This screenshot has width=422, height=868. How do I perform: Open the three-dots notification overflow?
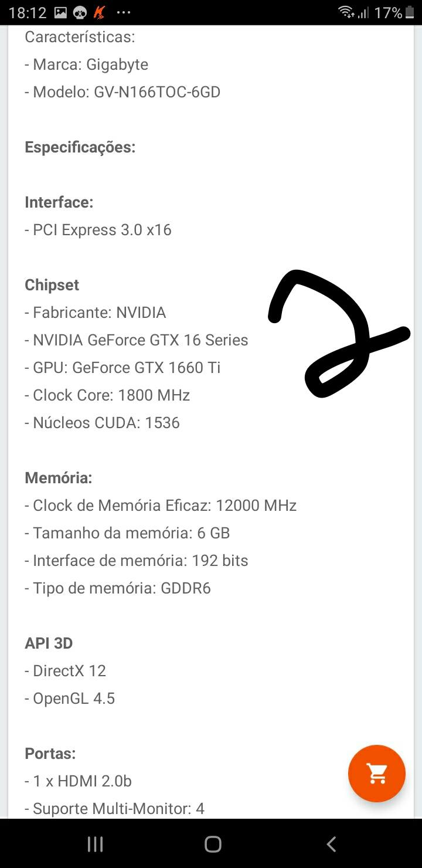point(124,12)
